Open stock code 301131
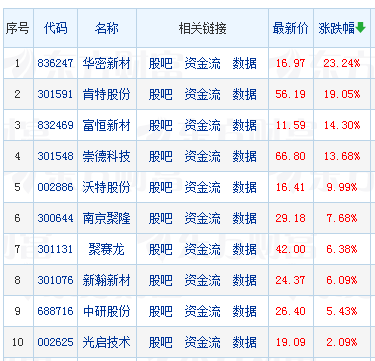375x361 pixels. (55, 249)
